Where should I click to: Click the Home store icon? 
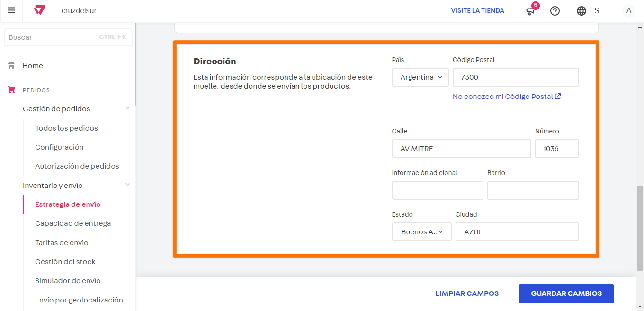[11, 66]
